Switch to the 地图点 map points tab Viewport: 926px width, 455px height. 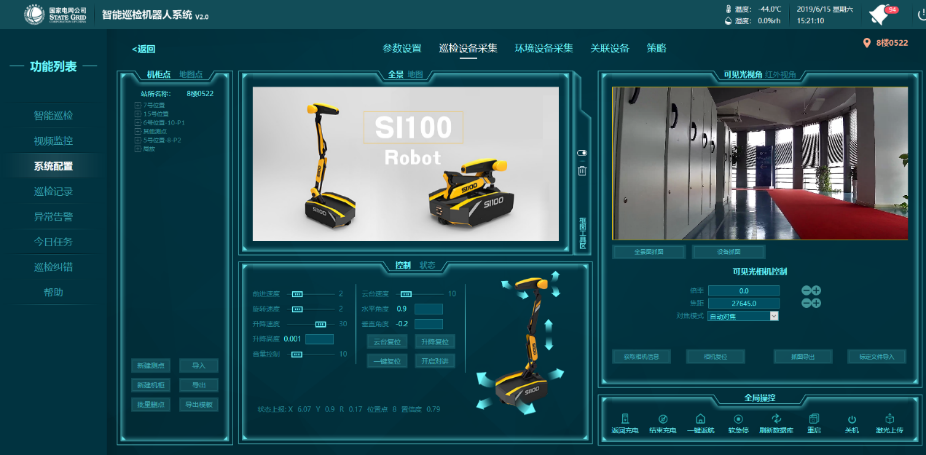(190, 74)
